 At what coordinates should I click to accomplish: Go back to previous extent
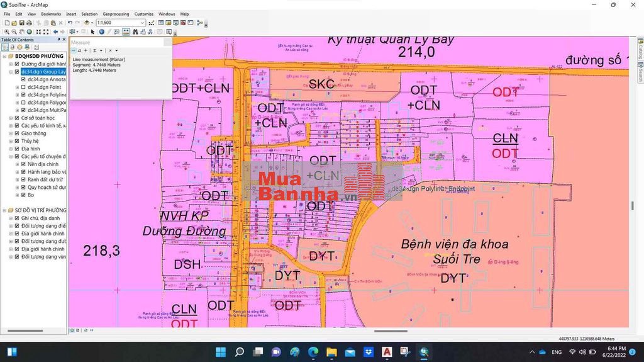(x=55, y=31)
